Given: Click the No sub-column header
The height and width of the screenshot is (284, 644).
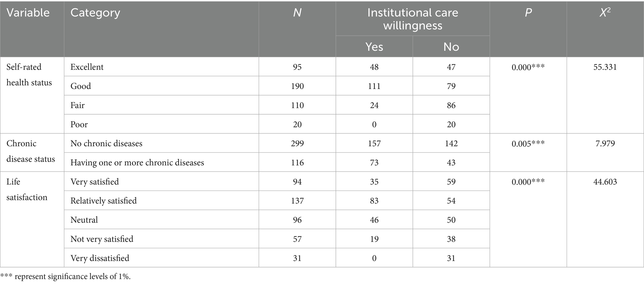Looking at the screenshot, I should tap(451, 47).
